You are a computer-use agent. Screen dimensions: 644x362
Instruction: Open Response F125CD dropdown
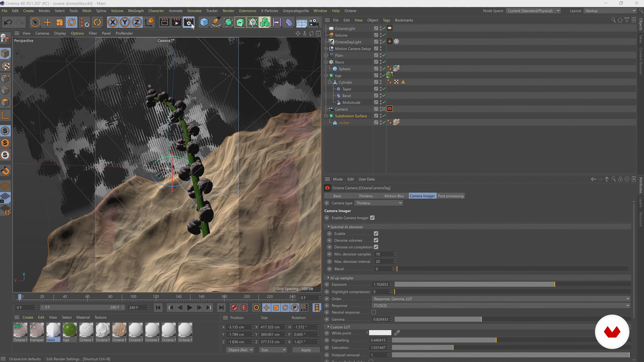point(501,306)
